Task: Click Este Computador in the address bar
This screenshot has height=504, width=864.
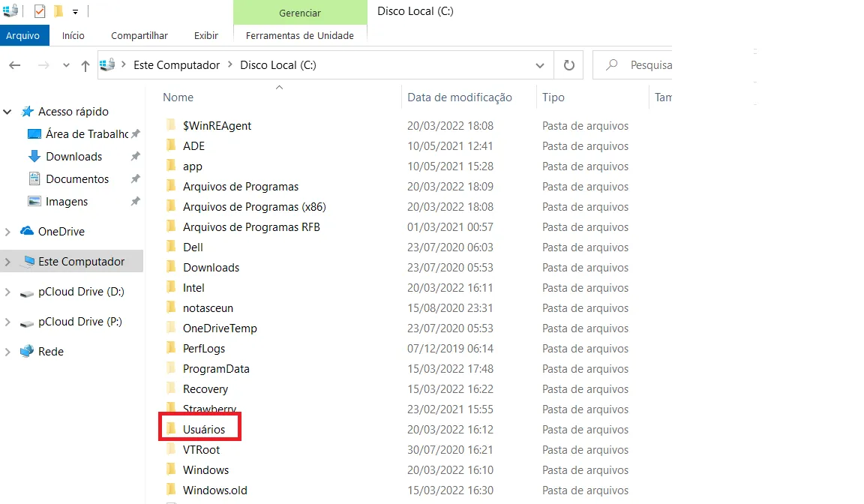Action: [x=176, y=65]
